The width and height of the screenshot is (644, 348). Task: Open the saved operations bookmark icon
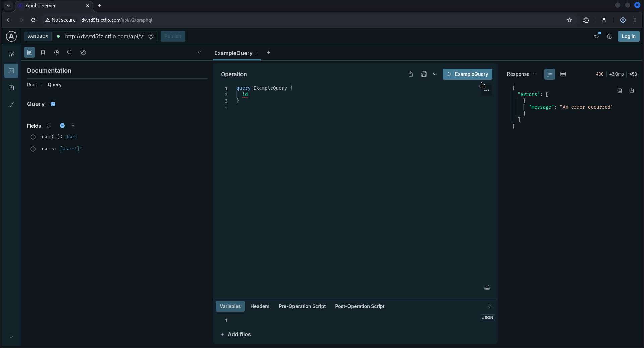click(43, 52)
